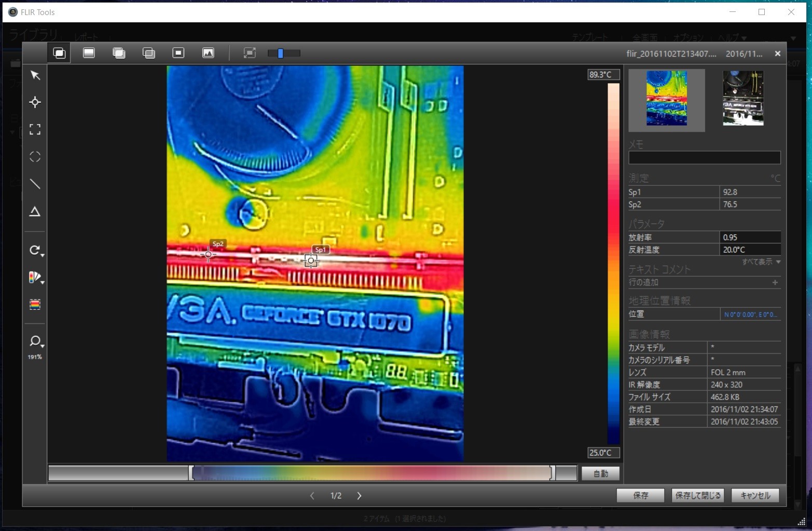Click the memo text field
812x531 pixels.
(704, 157)
